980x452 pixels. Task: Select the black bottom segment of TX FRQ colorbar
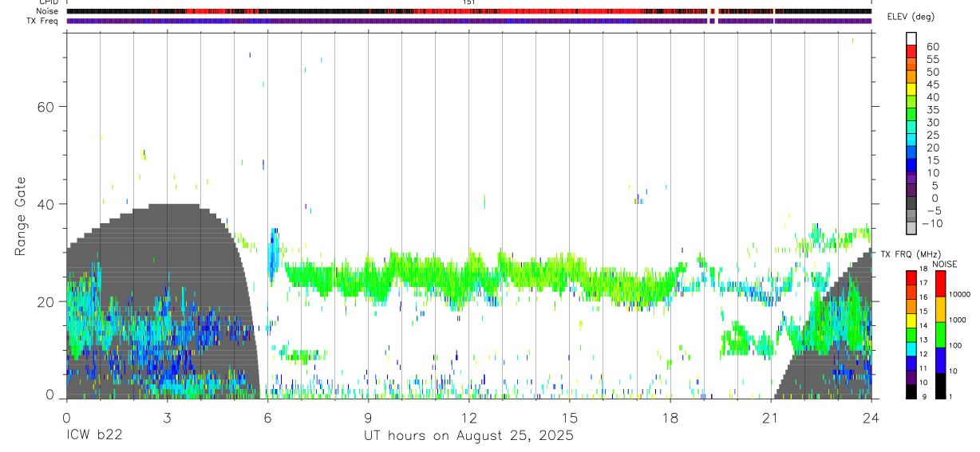coord(911,391)
